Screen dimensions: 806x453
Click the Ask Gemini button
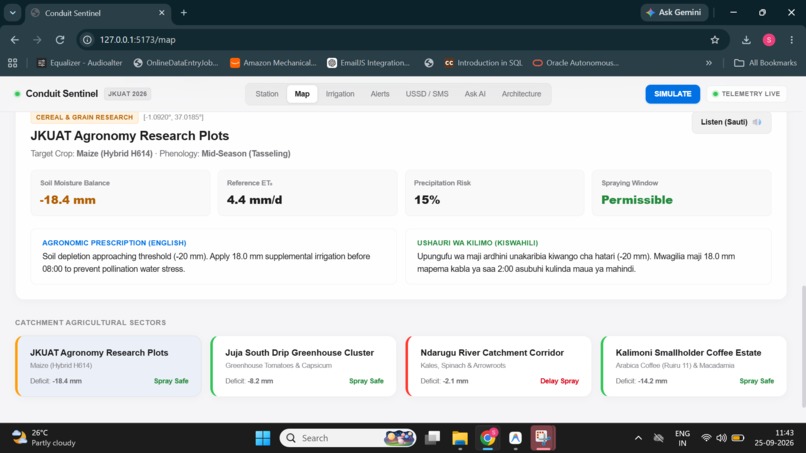pos(674,12)
